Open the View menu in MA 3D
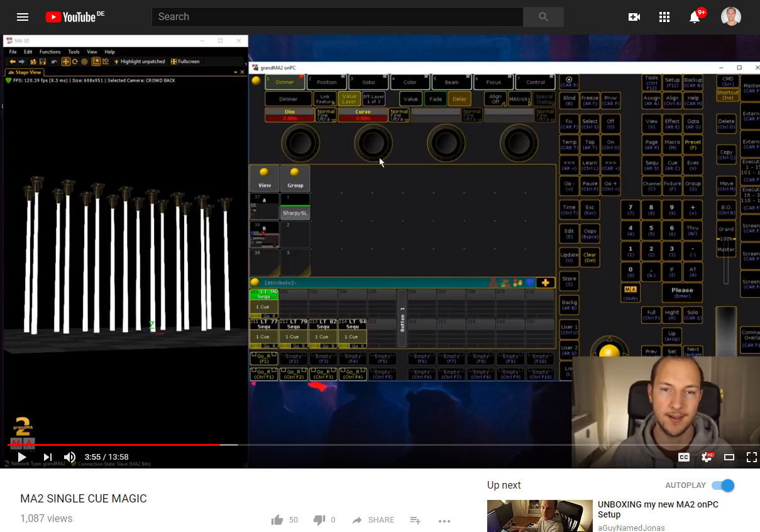Screen dimensions: 760x532 [92, 52]
